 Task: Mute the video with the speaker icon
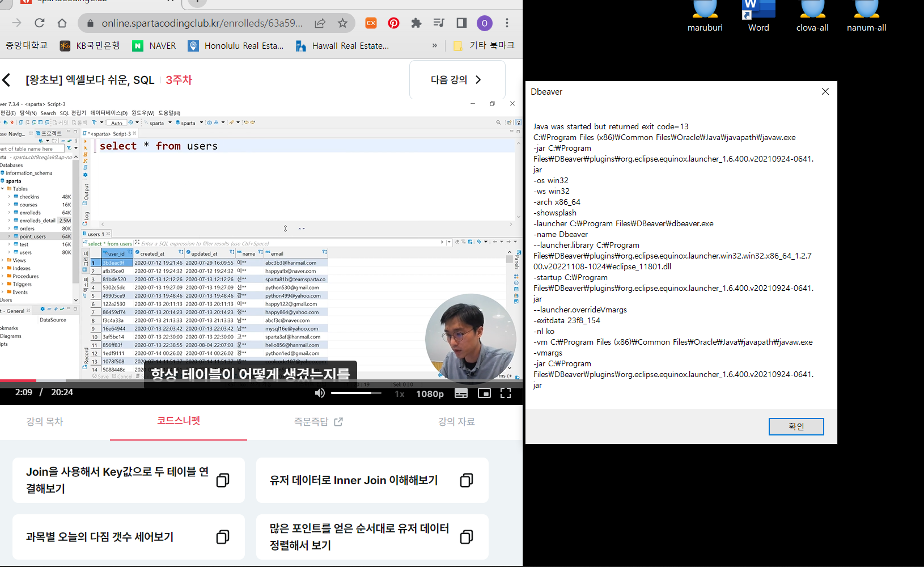[x=320, y=393]
